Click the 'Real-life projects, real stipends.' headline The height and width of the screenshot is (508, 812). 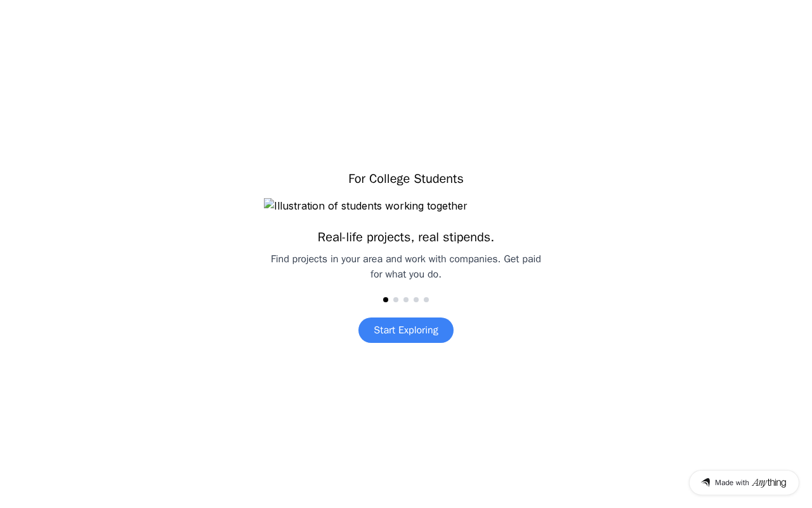point(406,237)
